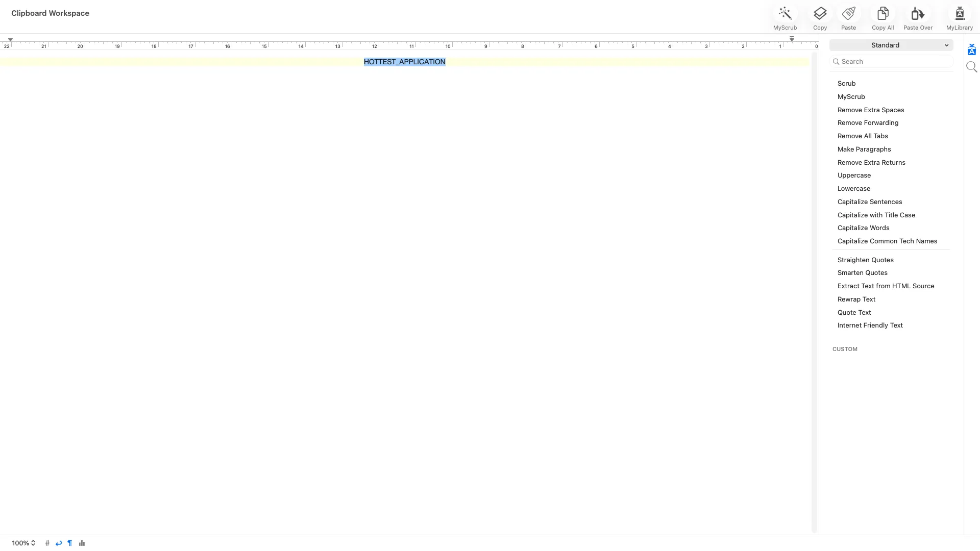Screen dimensions: 980x551
Task: Apply Uppercase from the action list
Action: [854, 176]
